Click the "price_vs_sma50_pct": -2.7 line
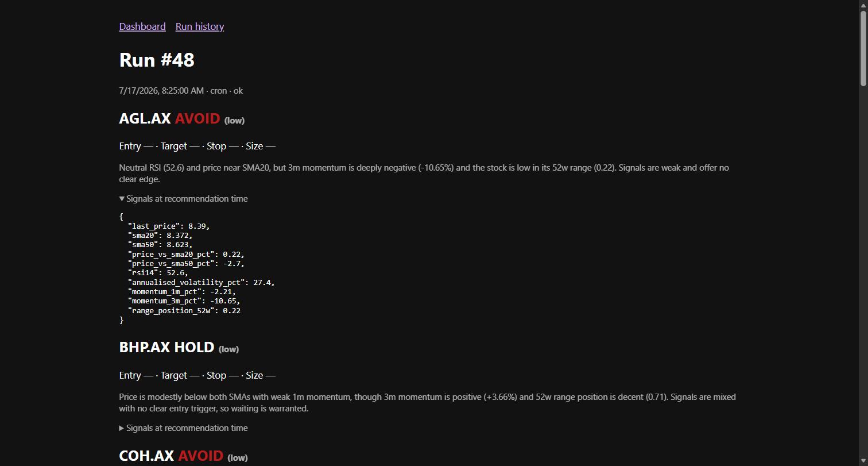 (x=186, y=263)
